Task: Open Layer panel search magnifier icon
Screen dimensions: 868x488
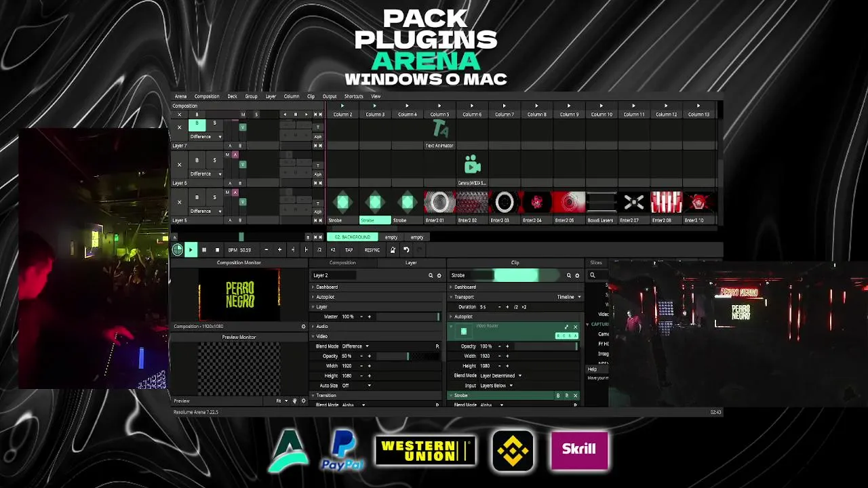Action: pyautogui.click(x=431, y=276)
